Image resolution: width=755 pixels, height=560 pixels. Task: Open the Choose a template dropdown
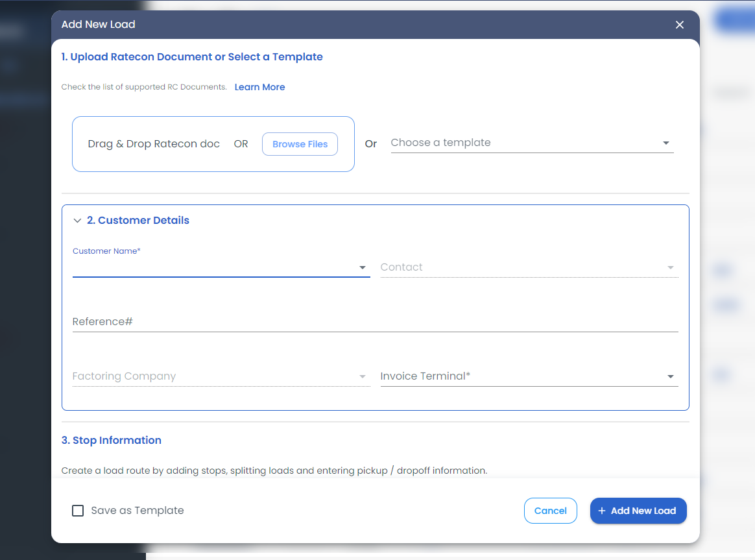coord(532,143)
